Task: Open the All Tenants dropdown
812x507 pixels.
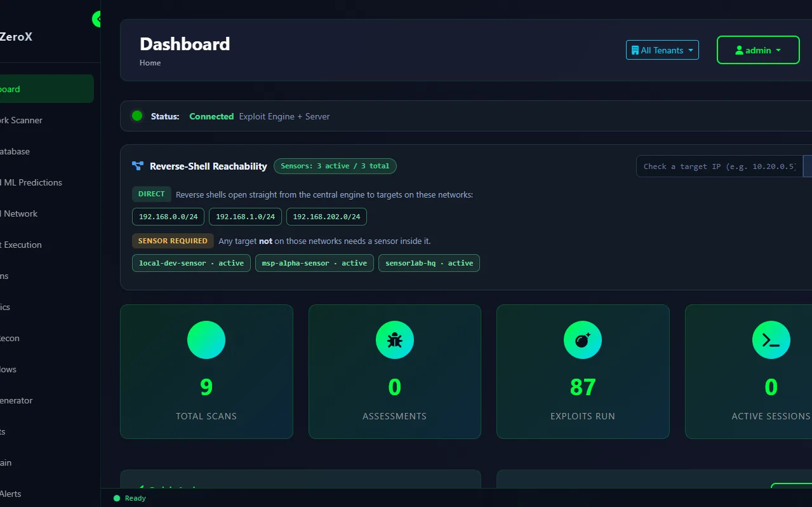Action: 662,50
